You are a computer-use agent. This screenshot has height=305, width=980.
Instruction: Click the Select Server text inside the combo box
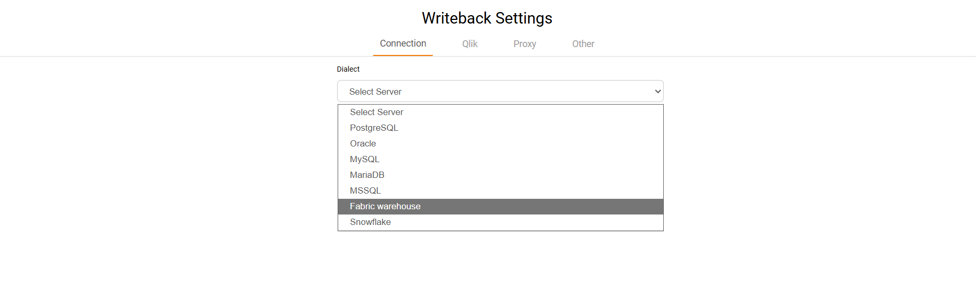pyautogui.click(x=375, y=91)
